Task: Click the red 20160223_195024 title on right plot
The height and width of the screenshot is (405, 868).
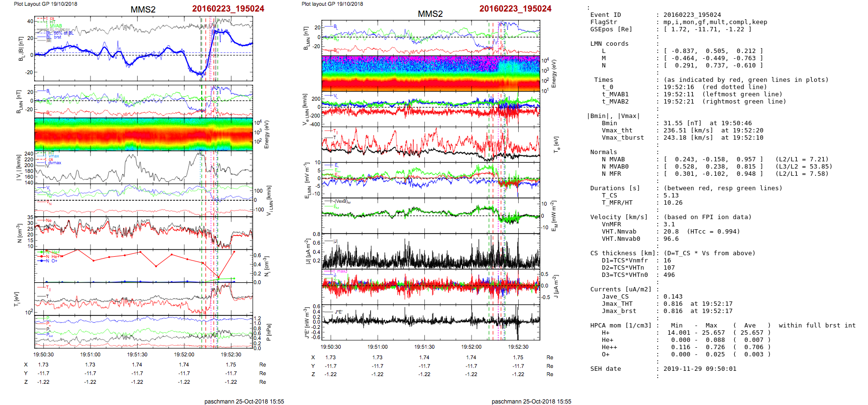Action: [x=515, y=9]
